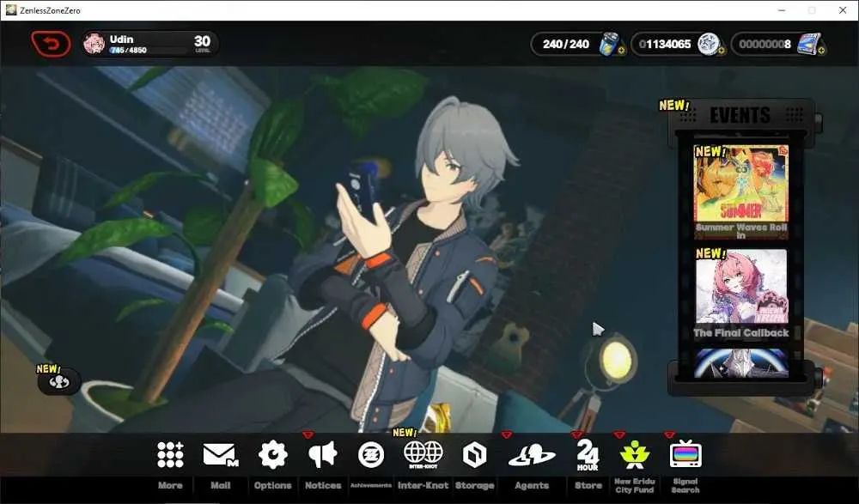Open the Achievements menu
Screen dimensions: 859x504
pyautogui.click(x=371, y=455)
